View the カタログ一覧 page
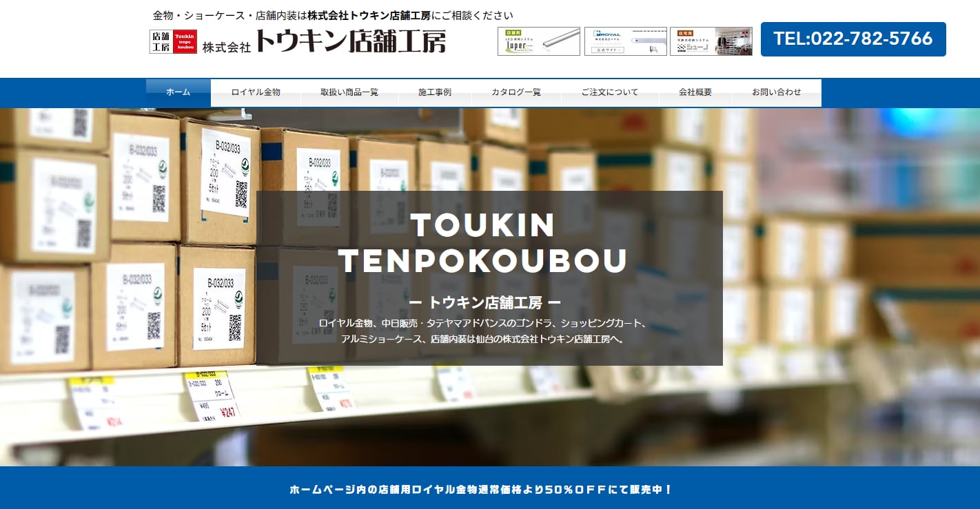The image size is (980, 509). point(516,92)
